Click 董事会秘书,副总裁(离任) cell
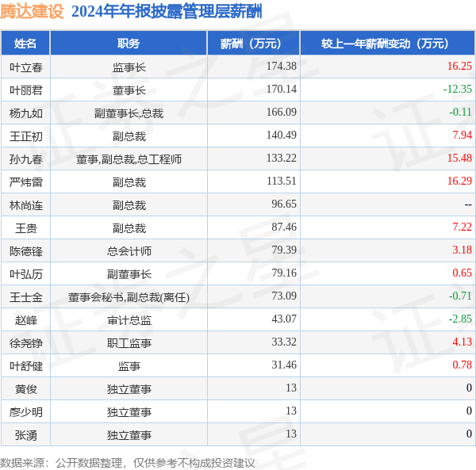This screenshot has width=476, height=470. click(129, 297)
